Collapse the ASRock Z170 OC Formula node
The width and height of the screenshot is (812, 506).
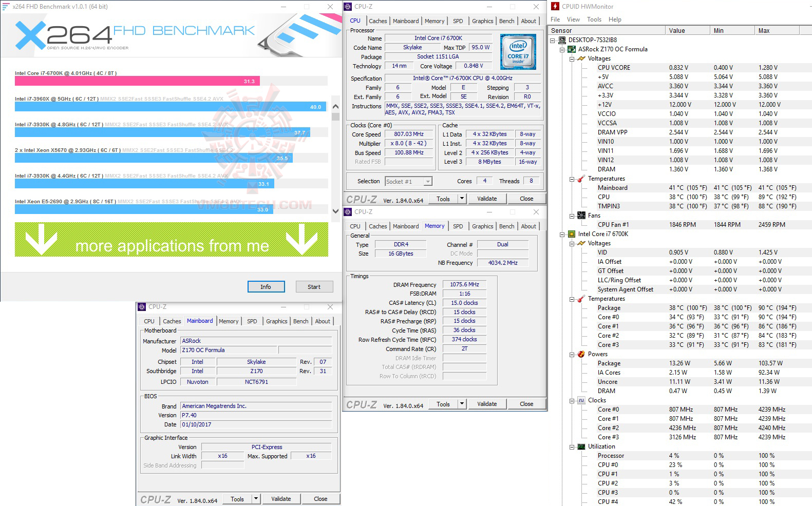[x=562, y=49]
